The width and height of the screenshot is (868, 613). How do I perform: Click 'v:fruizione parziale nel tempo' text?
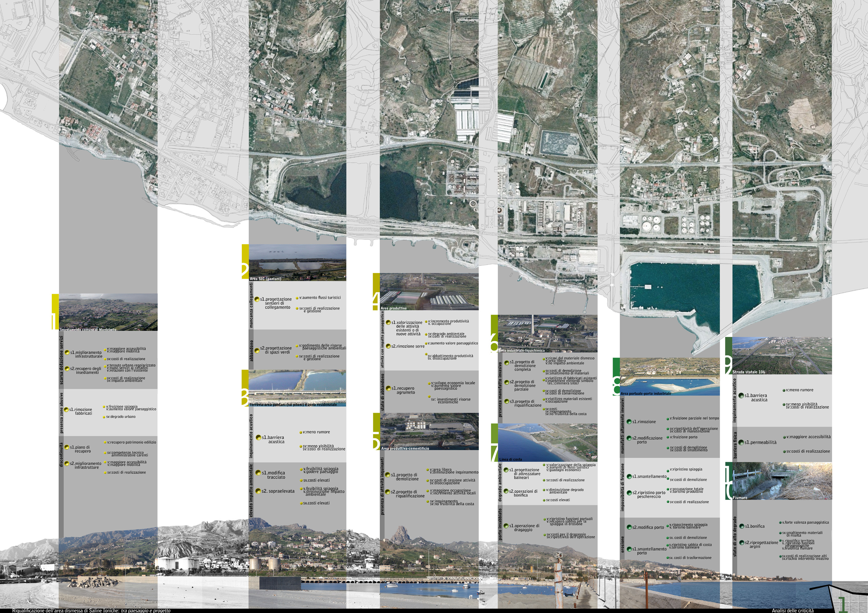694,418
